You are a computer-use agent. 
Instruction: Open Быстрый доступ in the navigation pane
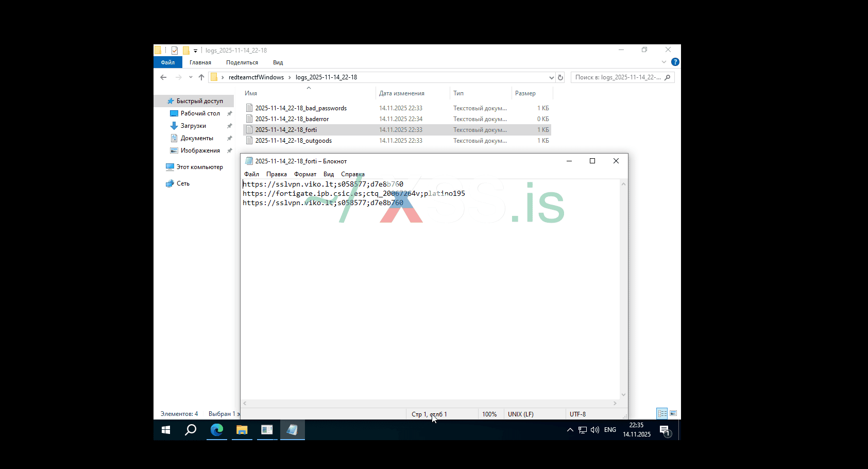[x=199, y=101]
